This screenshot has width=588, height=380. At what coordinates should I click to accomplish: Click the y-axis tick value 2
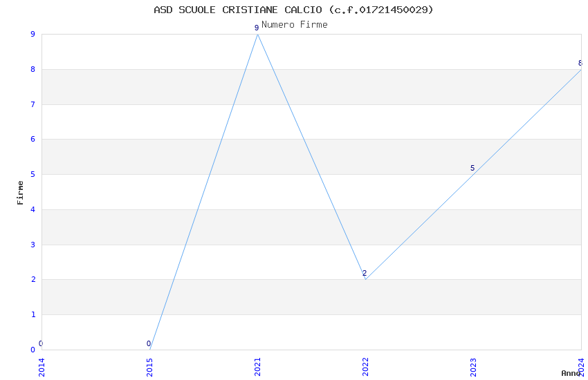click(33, 280)
